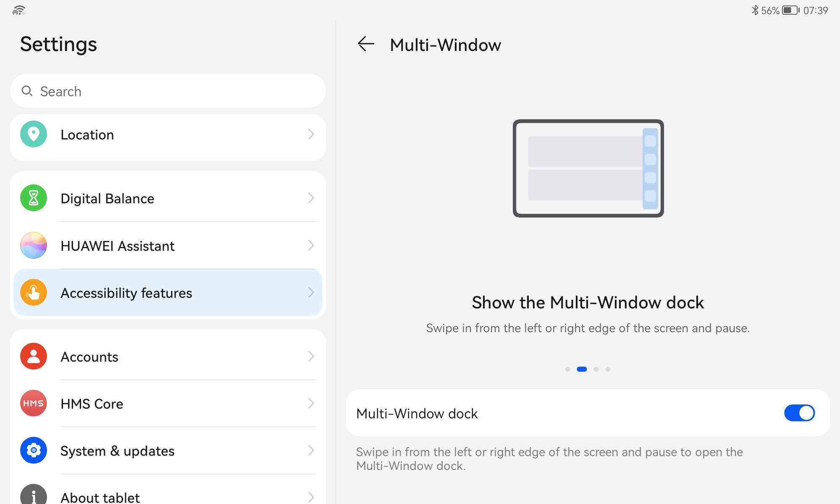Open System & updates settings

click(x=117, y=451)
